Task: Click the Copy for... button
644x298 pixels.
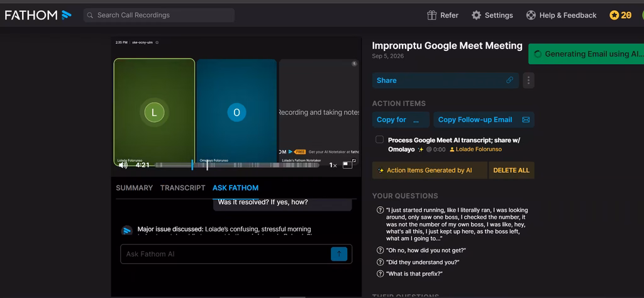Action: click(401, 120)
